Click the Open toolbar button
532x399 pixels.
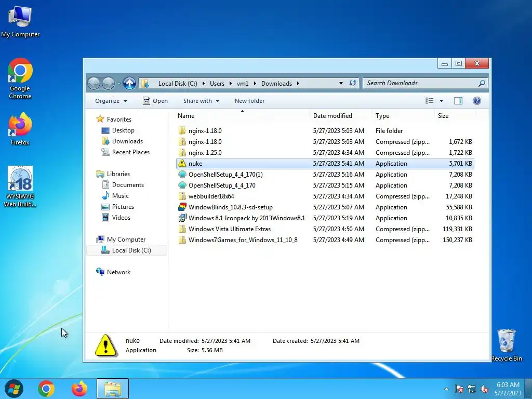click(x=155, y=101)
